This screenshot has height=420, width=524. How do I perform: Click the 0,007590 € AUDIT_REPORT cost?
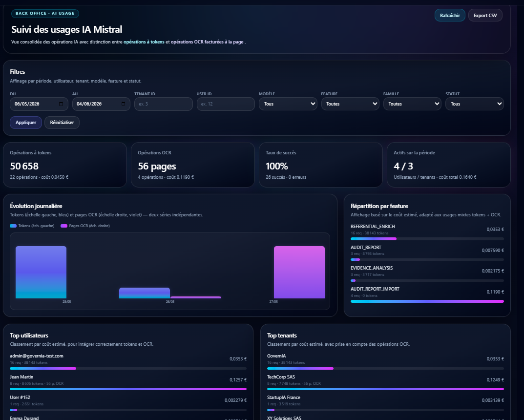(x=493, y=250)
